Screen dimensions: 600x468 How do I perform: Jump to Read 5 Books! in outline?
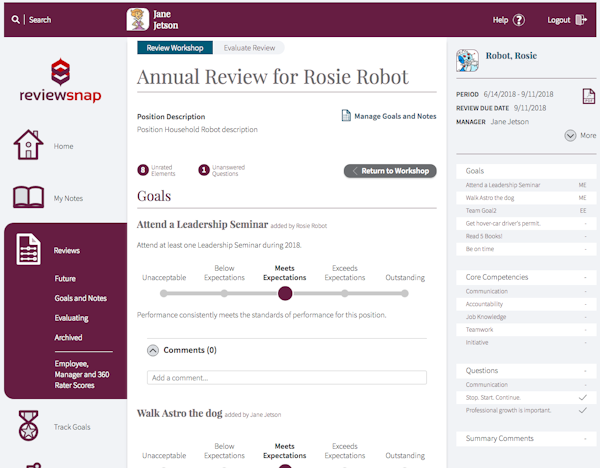(526, 236)
